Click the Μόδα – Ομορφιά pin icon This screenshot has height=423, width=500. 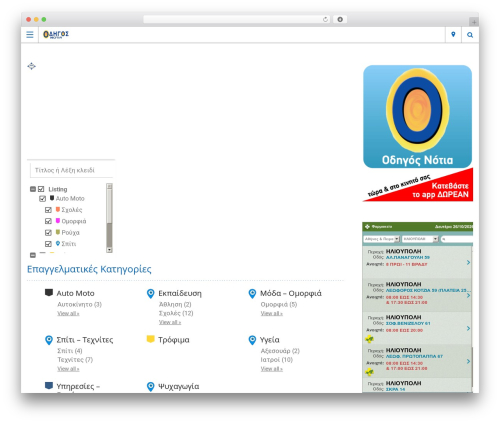(x=252, y=294)
